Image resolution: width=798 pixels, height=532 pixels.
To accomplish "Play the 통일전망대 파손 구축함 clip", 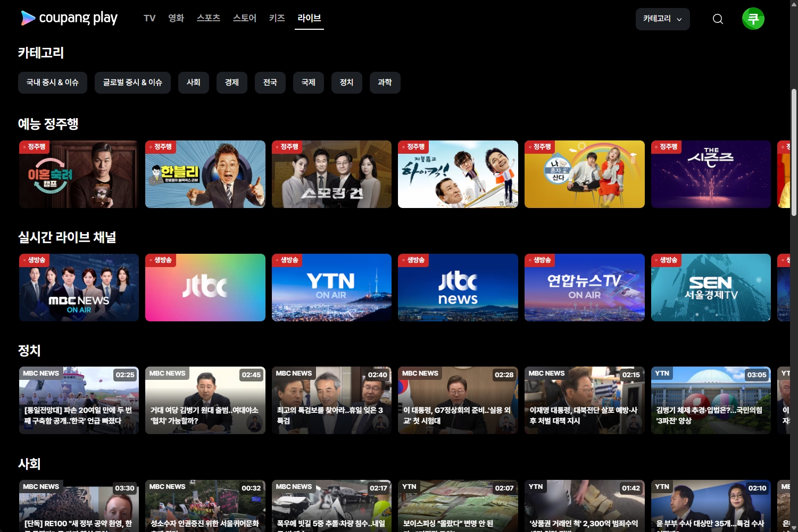I will pyautogui.click(x=79, y=400).
